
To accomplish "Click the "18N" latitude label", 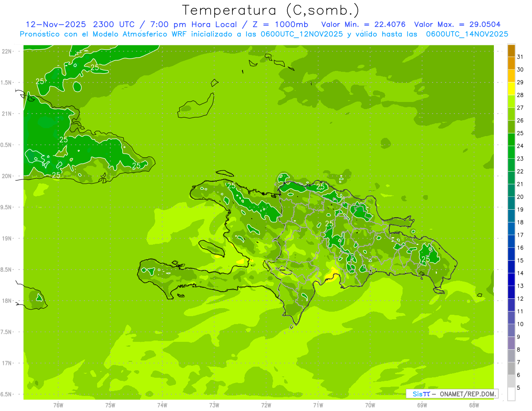I will click(x=7, y=301).
